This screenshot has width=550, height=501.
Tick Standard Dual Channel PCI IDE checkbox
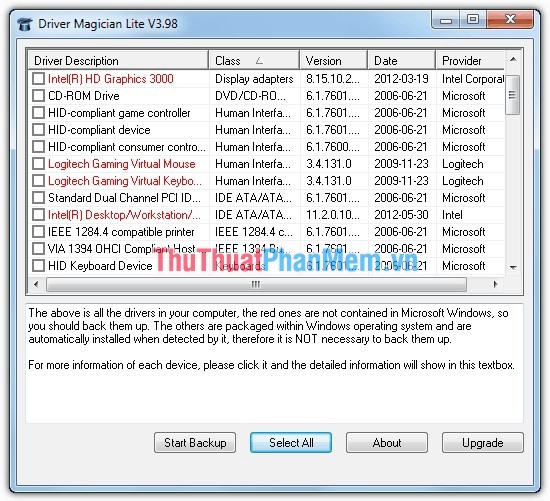[x=38, y=198]
